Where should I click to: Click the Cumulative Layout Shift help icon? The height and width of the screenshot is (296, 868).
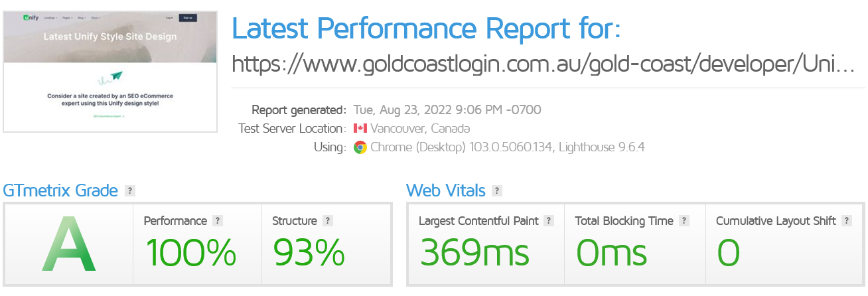click(x=847, y=221)
